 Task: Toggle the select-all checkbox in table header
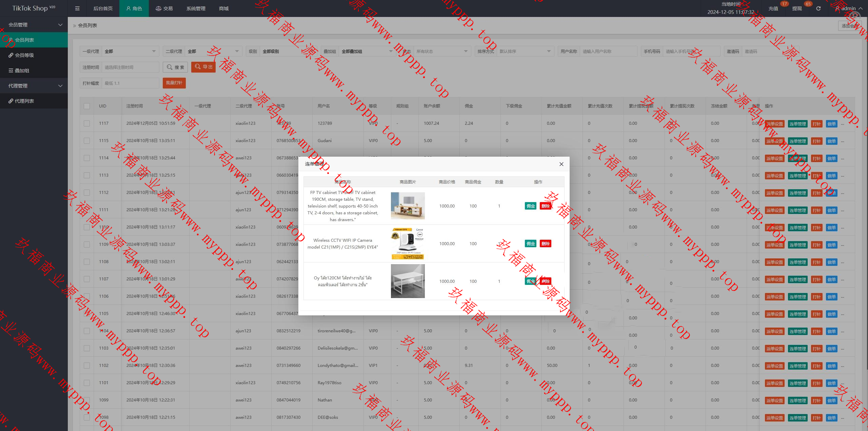tap(87, 106)
